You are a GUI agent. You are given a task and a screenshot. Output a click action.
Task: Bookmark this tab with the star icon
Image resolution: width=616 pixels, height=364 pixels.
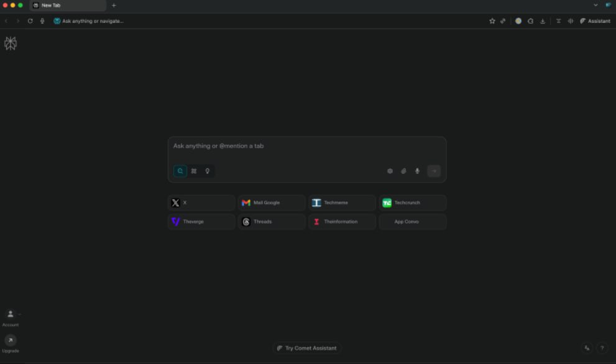492,21
